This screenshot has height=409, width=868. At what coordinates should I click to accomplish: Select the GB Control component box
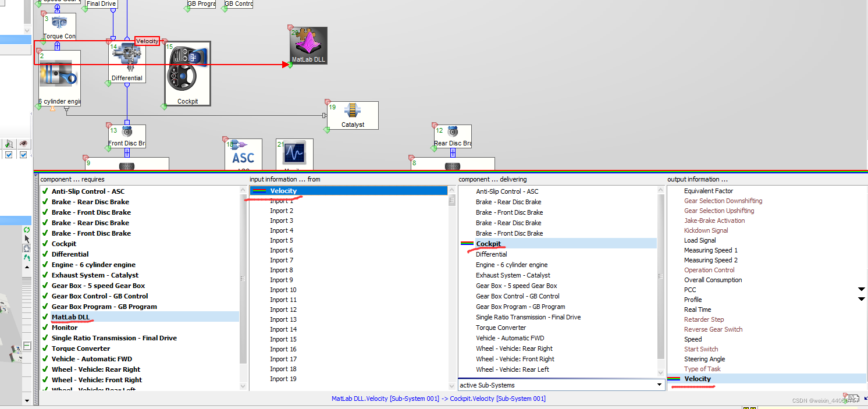[x=238, y=4]
